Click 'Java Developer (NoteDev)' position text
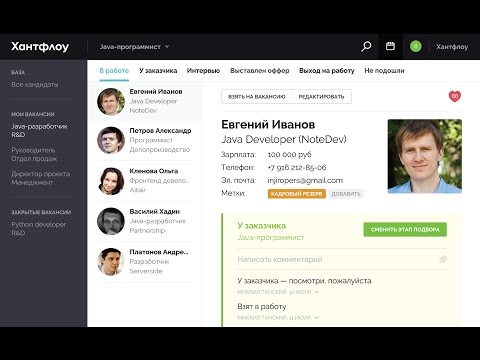 tap(284, 139)
